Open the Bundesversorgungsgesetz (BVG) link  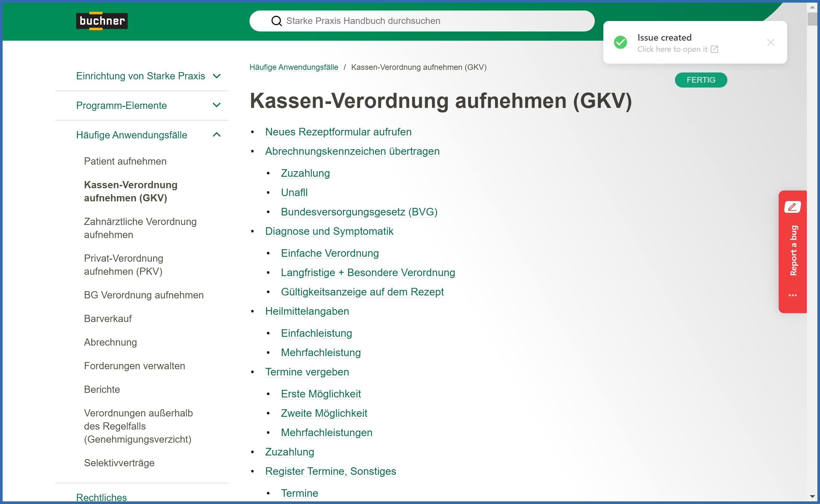coord(359,212)
